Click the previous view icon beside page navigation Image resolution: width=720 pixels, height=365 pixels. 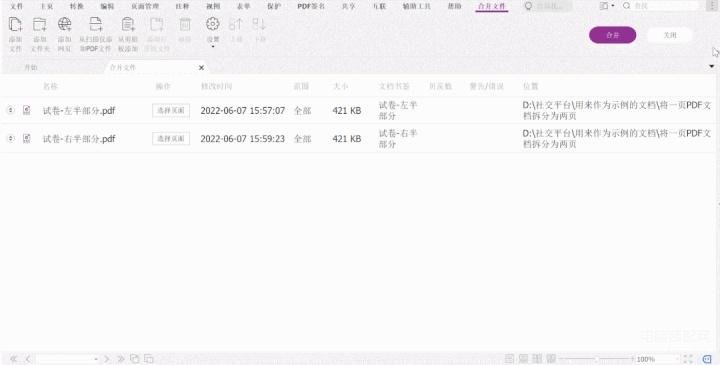[135, 359]
